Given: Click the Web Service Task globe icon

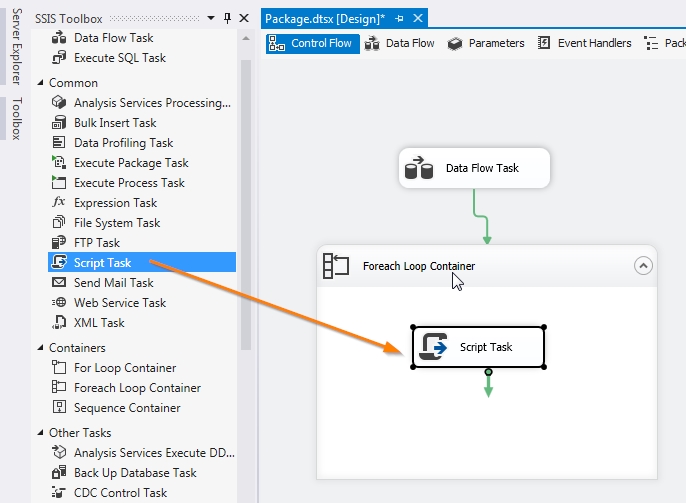Looking at the screenshot, I should pyautogui.click(x=59, y=302).
